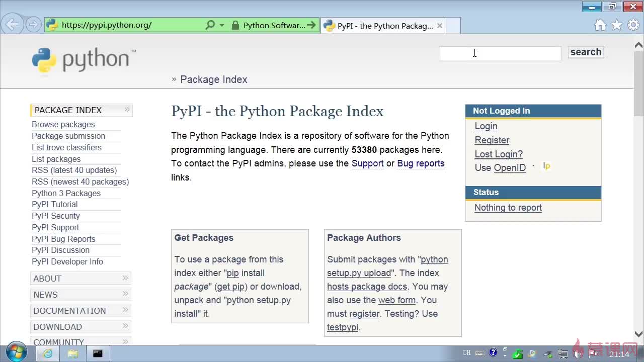Follow the Bug reports link in intro
Image resolution: width=644 pixels, height=362 pixels.
(421, 163)
